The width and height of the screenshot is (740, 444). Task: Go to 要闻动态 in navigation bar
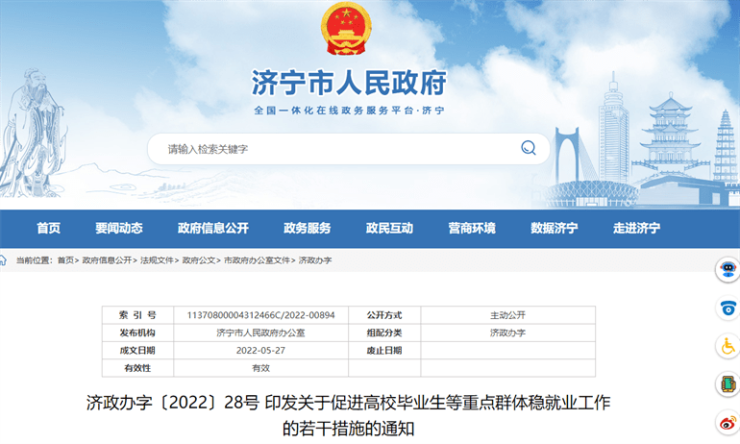[119, 228]
